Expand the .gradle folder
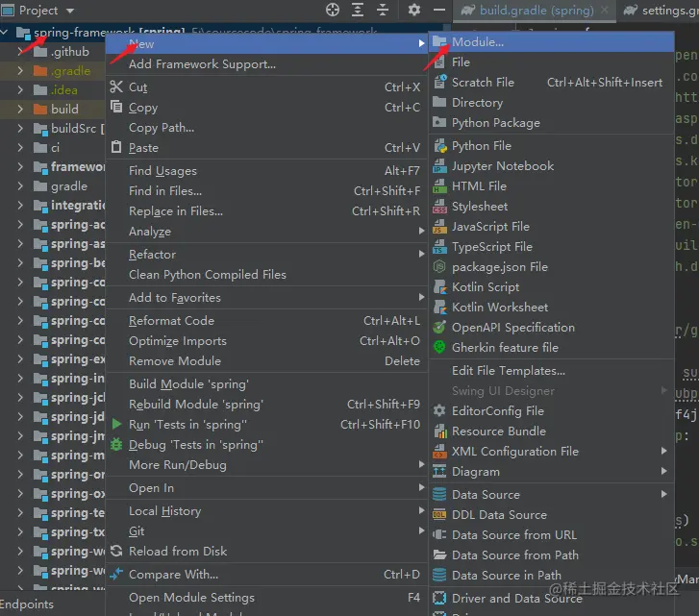The height and width of the screenshot is (616, 699). (20, 71)
